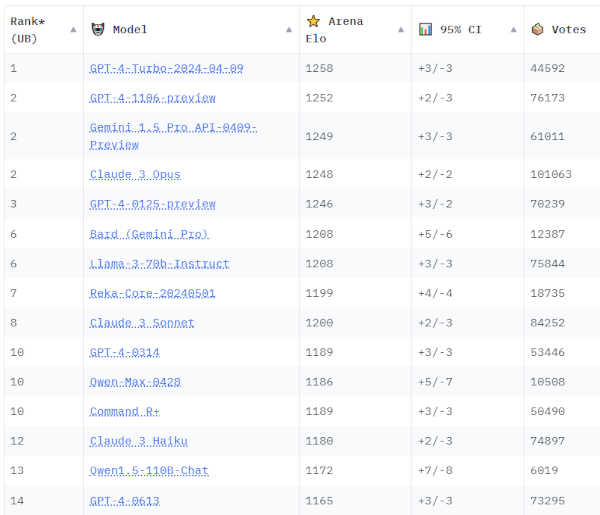Screen dimensions: 600x515
Task: Select Elo value 1258
Action: pyautogui.click(x=319, y=68)
